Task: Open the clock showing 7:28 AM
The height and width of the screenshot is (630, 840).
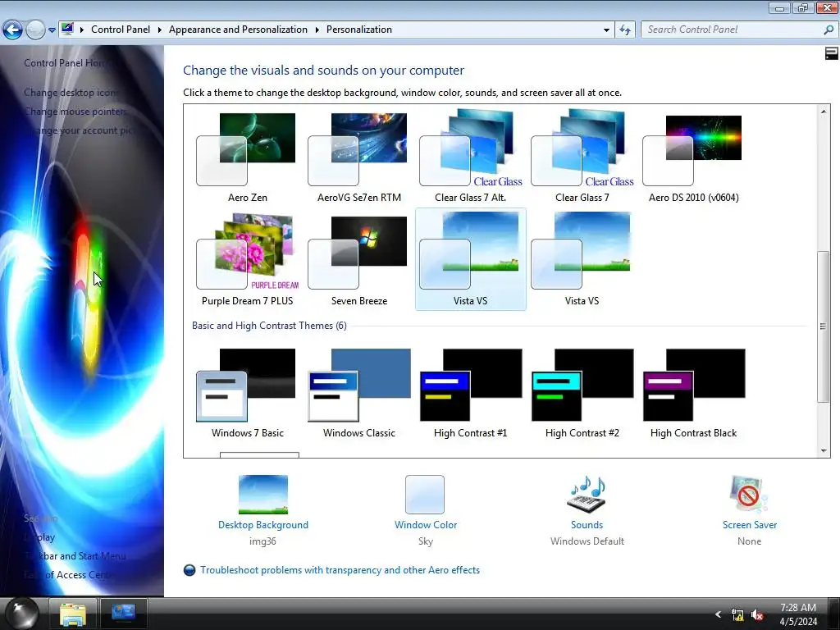Action: point(798,614)
